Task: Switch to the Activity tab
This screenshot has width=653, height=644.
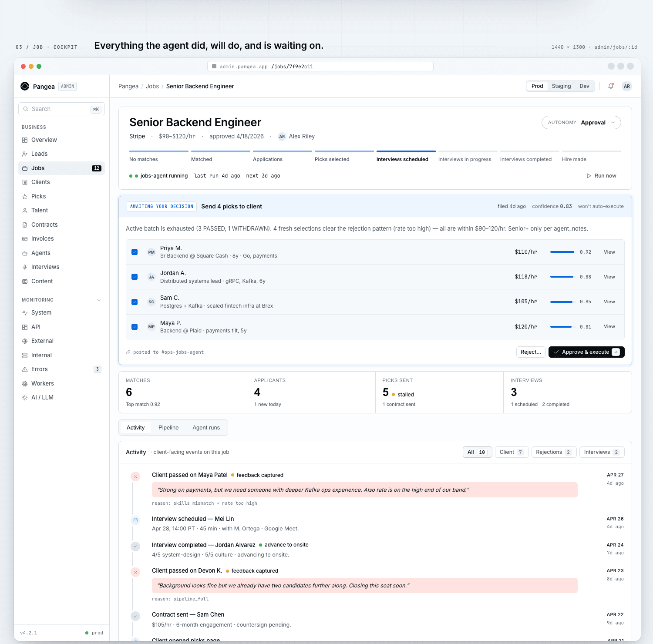Action: point(135,428)
